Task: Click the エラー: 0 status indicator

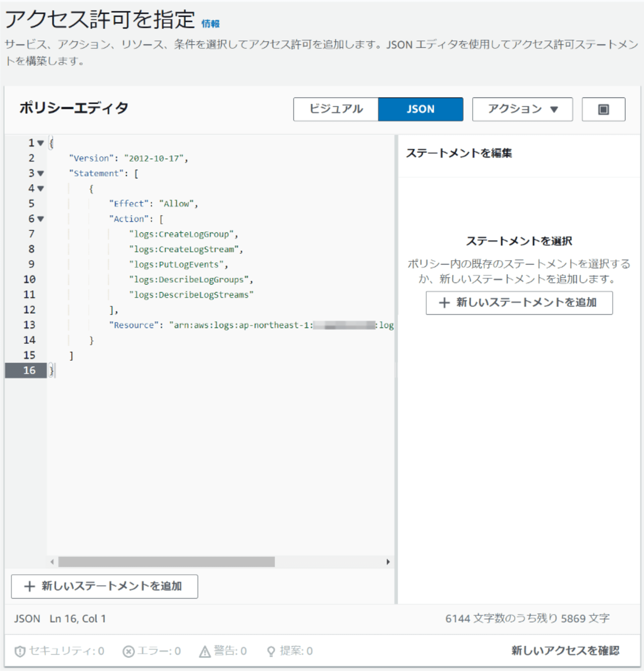Action: point(152,651)
